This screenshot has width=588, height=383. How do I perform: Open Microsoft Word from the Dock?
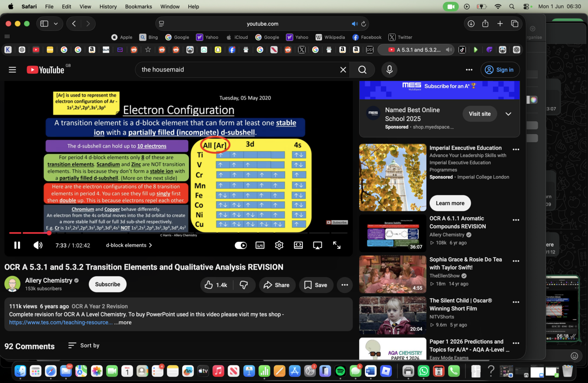(x=371, y=371)
